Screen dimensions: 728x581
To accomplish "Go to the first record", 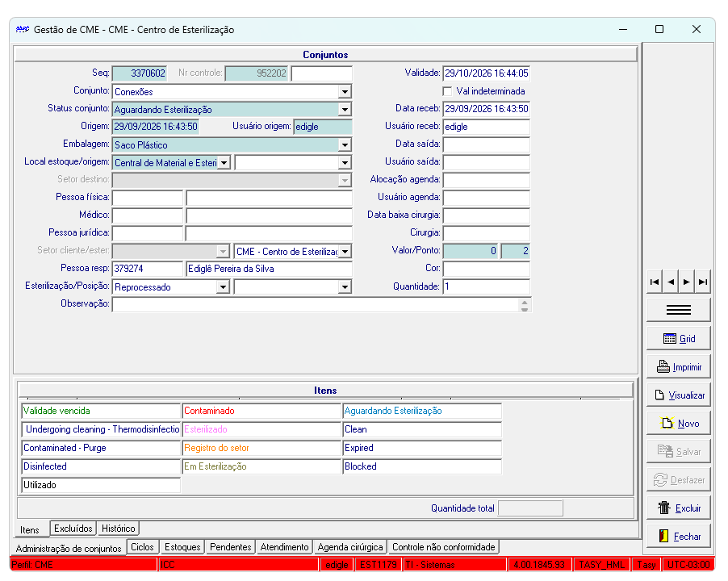I will coord(655,282).
